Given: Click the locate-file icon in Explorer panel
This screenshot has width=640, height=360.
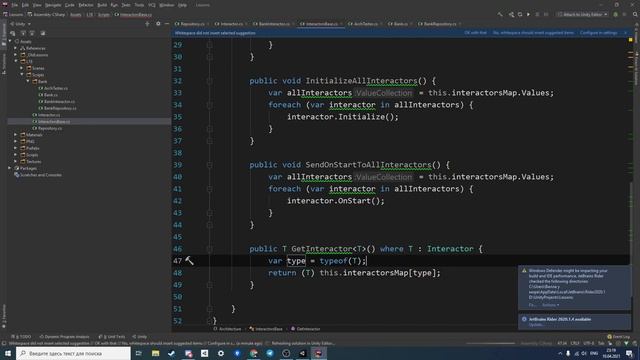Looking at the screenshot, I should coord(13,33).
